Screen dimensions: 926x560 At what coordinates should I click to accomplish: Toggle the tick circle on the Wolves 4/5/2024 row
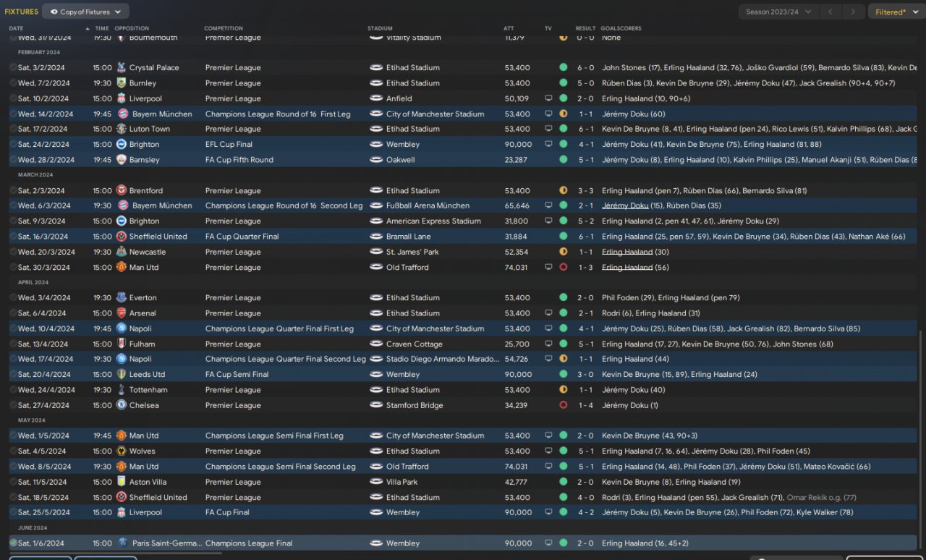tap(13, 451)
